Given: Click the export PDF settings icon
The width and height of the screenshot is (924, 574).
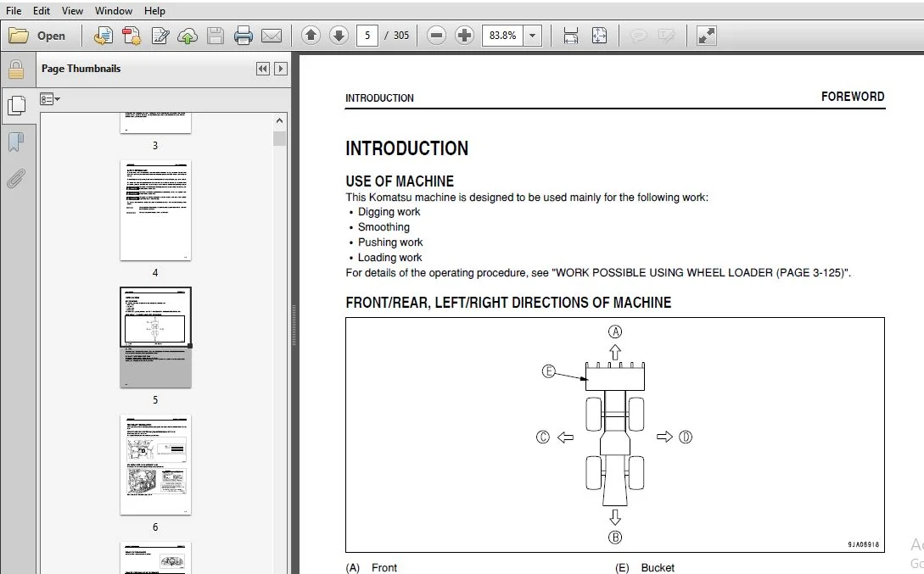Looking at the screenshot, I should pos(132,36).
